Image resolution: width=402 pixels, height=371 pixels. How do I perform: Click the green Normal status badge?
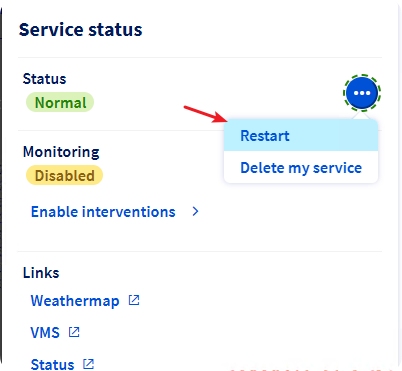coord(60,102)
